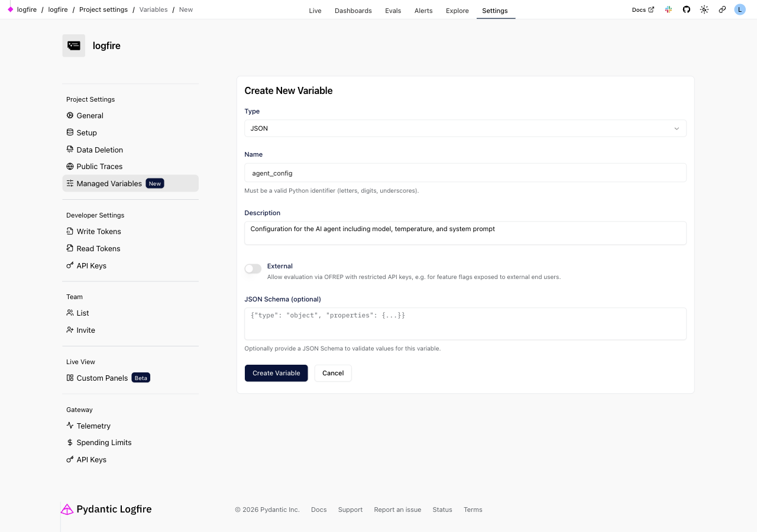Click the copy link icon in the header

pos(722,9)
